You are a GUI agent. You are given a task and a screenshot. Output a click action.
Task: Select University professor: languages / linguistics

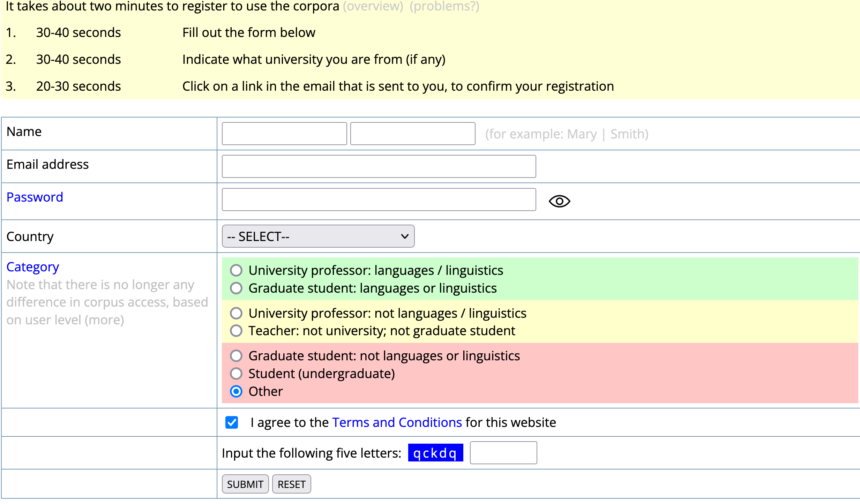(x=236, y=270)
